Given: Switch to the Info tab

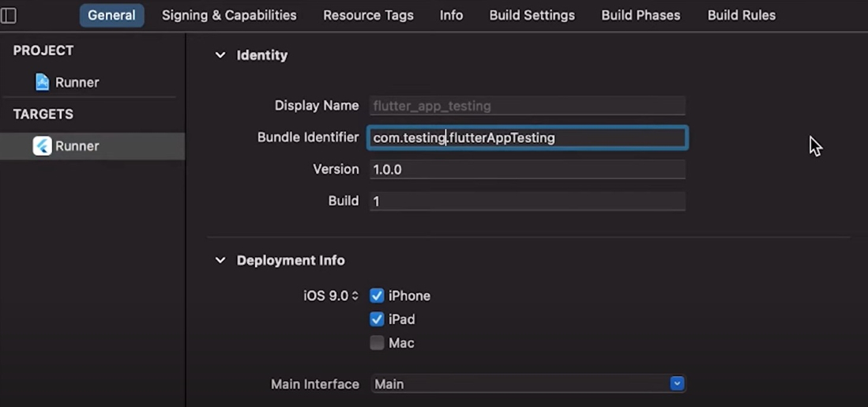Looking at the screenshot, I should tap(451, 15).
